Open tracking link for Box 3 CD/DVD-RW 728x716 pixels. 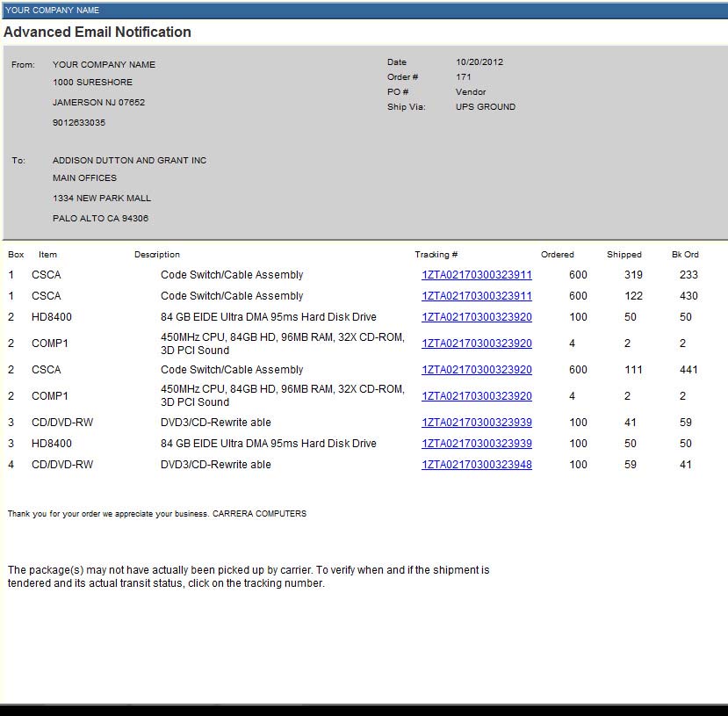coord(476,423)
